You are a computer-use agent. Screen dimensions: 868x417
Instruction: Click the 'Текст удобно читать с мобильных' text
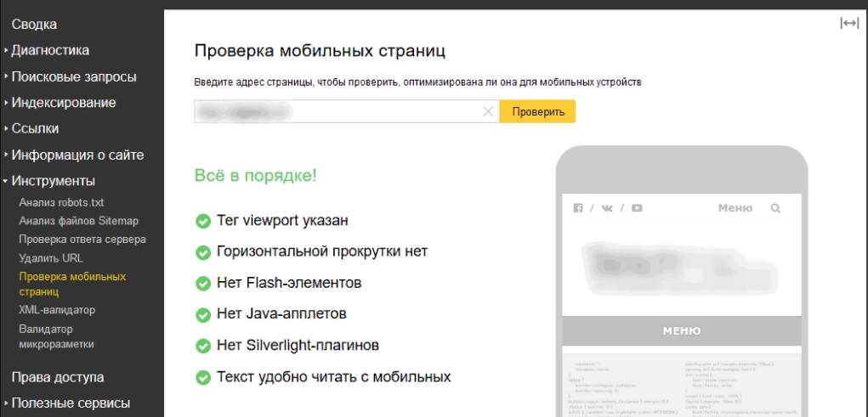click(x=334, y=378)
